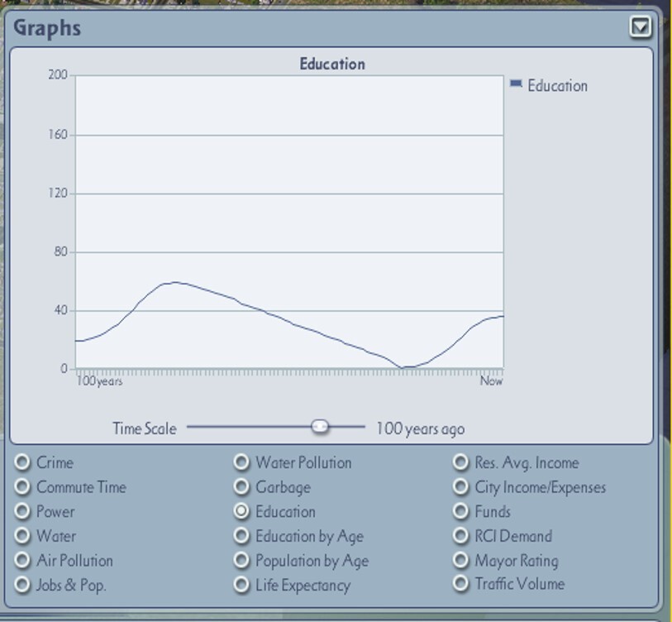Show City Income/Expenses graph
The height and width of the screenshot is (622, 672).
tap(460, 487)
